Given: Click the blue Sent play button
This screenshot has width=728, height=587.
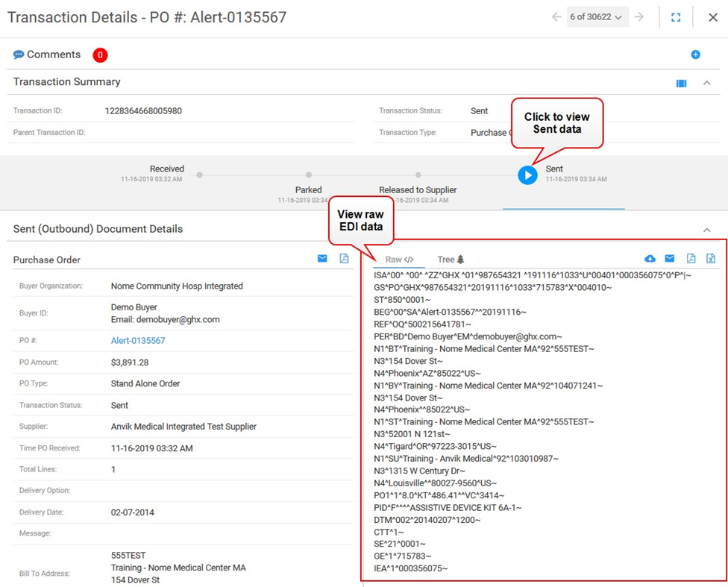Looking at the screenshot, I should 527,175.
